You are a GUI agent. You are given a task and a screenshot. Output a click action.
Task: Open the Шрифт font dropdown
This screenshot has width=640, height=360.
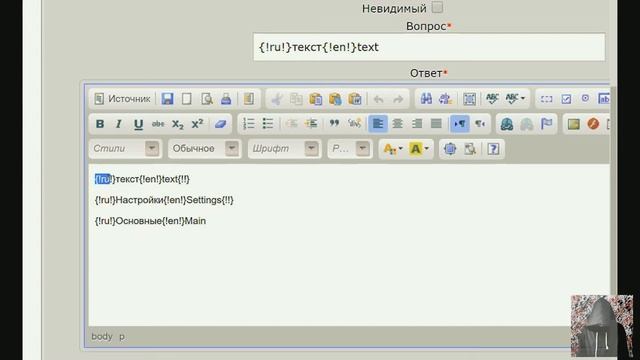click(x=284, y=149)
